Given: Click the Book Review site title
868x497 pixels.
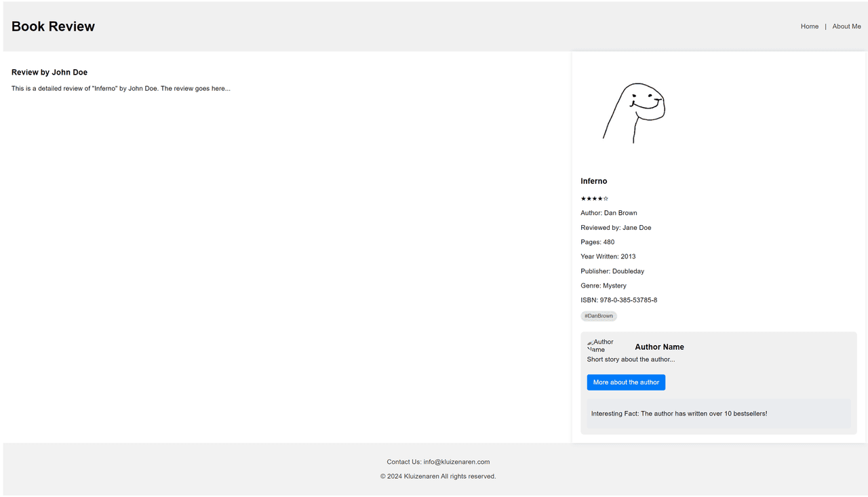Looking at the screenshot, I should pos(53,26).
